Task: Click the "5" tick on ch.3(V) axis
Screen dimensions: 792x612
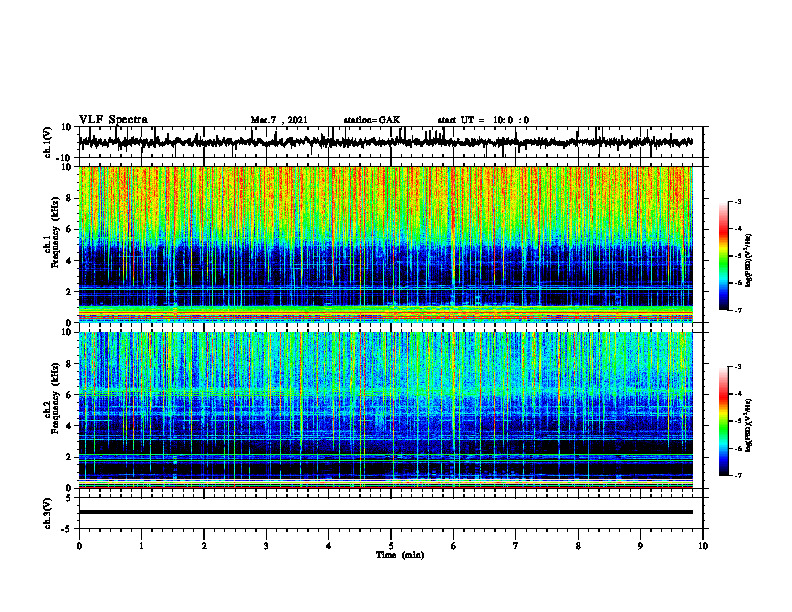Action: (70, 497)
